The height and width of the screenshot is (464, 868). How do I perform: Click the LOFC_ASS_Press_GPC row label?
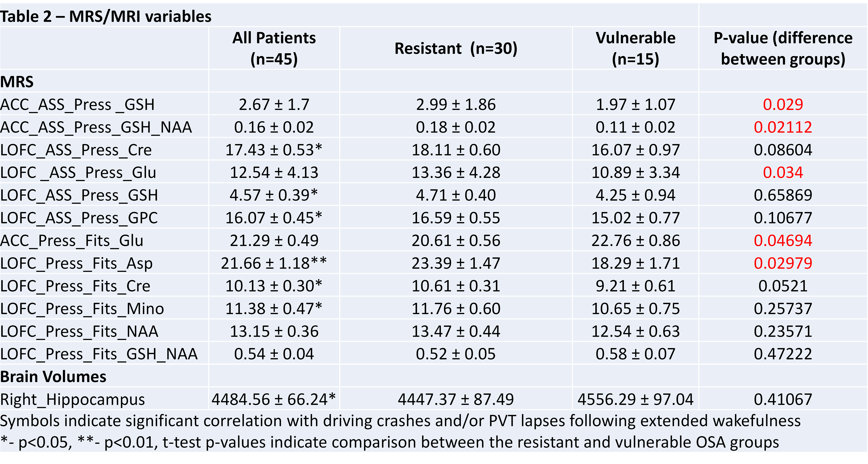pyautogui.click(x=79, y=218)
